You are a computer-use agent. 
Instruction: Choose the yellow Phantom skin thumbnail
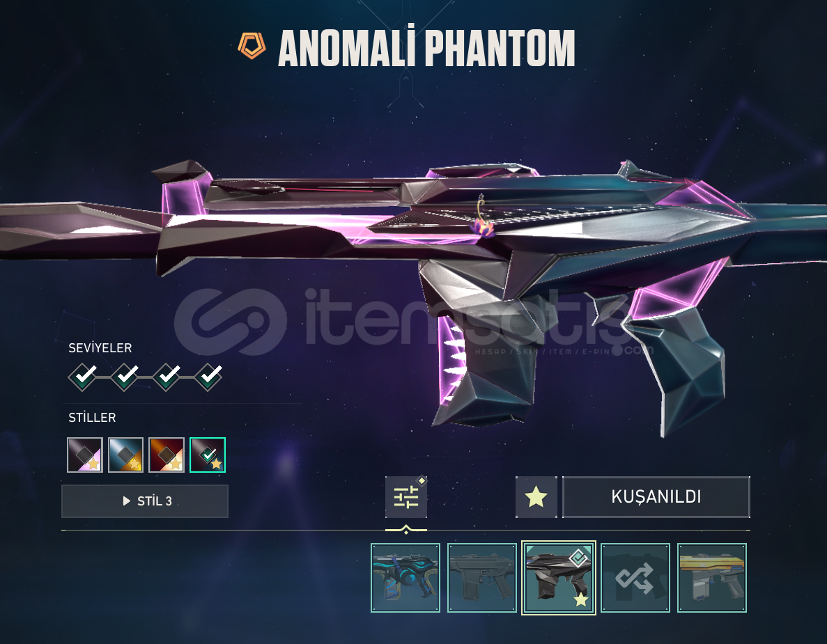[712, 578]
